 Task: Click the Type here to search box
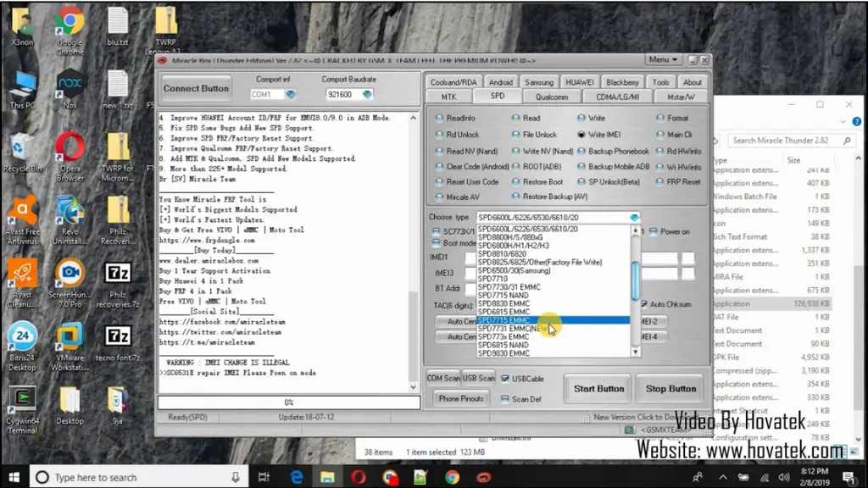pos(137,477)
